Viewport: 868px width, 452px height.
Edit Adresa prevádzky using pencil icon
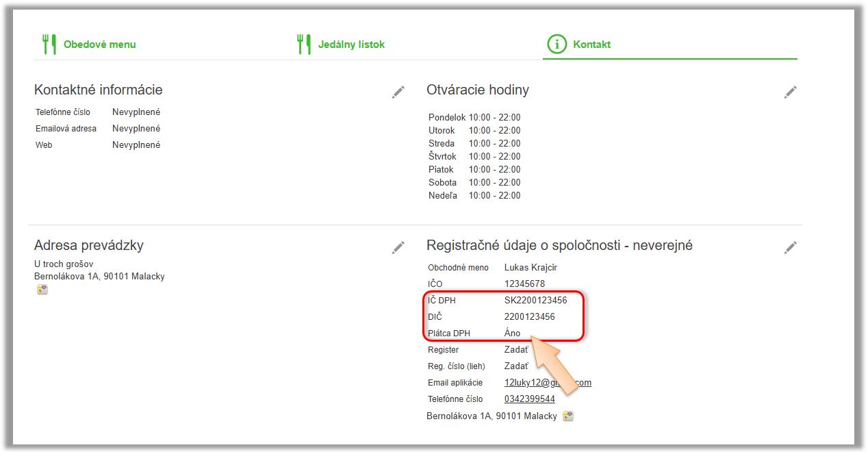[x=398, y=248]
